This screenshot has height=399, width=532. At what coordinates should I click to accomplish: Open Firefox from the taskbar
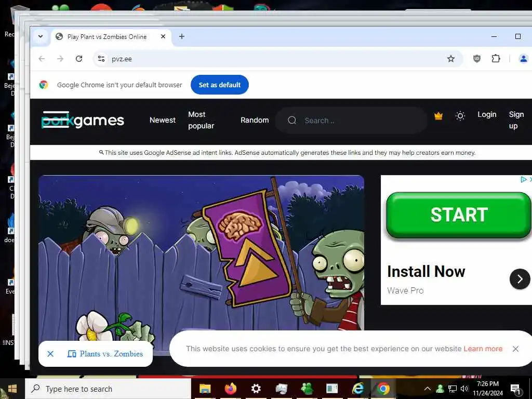tap(231, 389)
